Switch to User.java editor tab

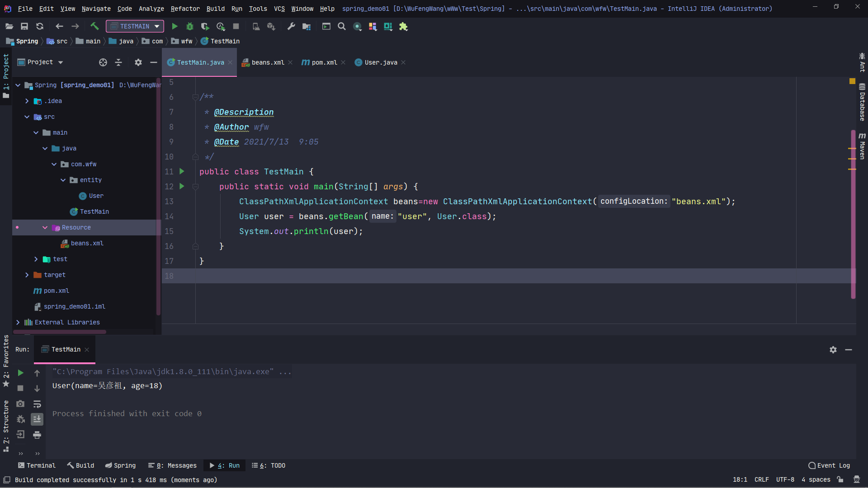[x=381, y=62]
